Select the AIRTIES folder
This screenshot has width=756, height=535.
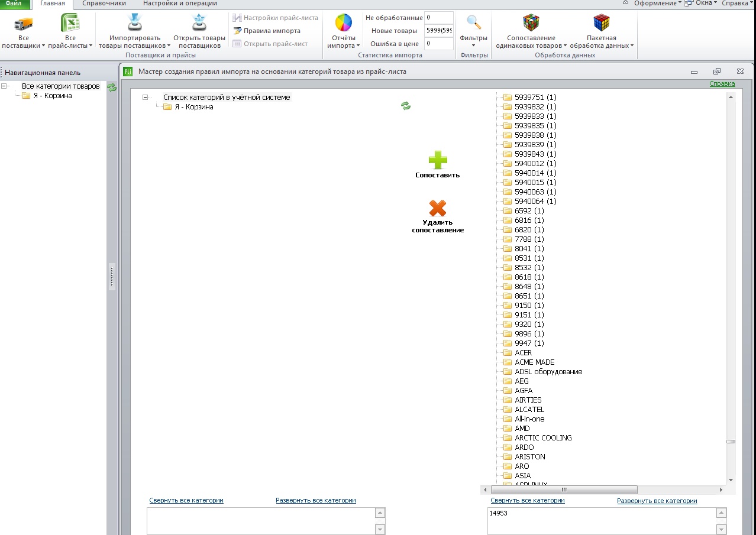528,400
